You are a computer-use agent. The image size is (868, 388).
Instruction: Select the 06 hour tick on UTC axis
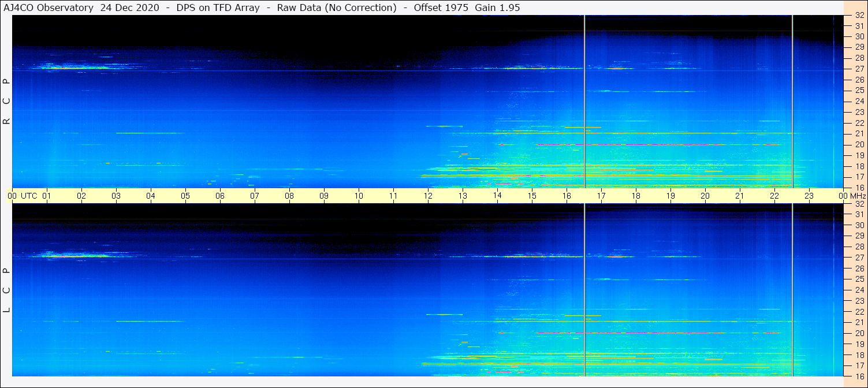point(220,196)
